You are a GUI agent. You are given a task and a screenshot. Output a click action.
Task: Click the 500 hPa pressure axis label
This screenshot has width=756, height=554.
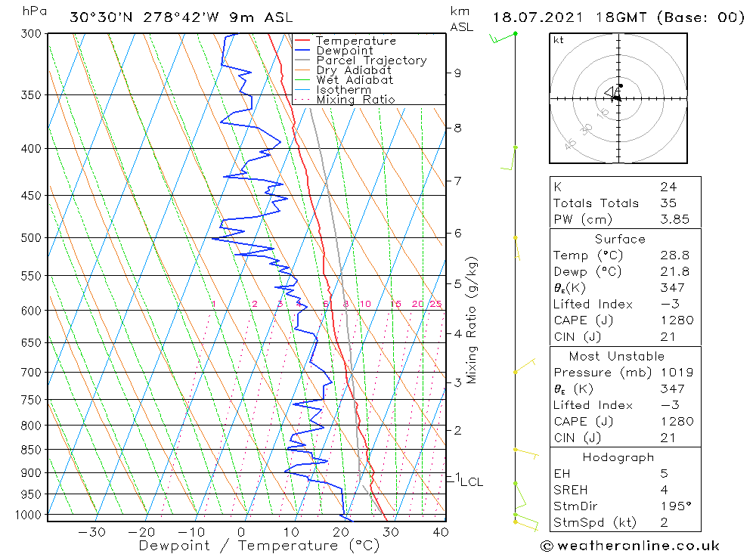point(31,238)
